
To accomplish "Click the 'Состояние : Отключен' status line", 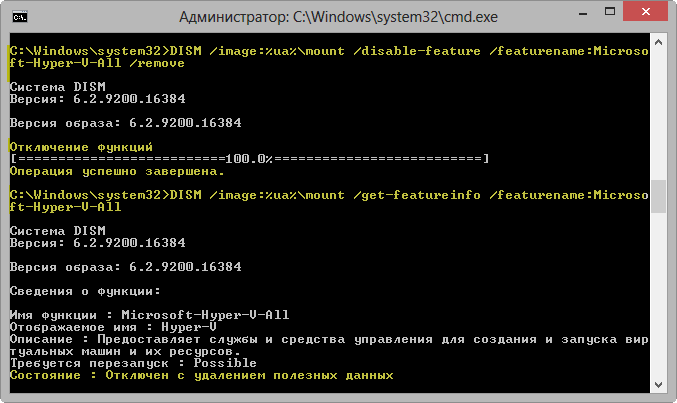I will (x=202, y=375).
